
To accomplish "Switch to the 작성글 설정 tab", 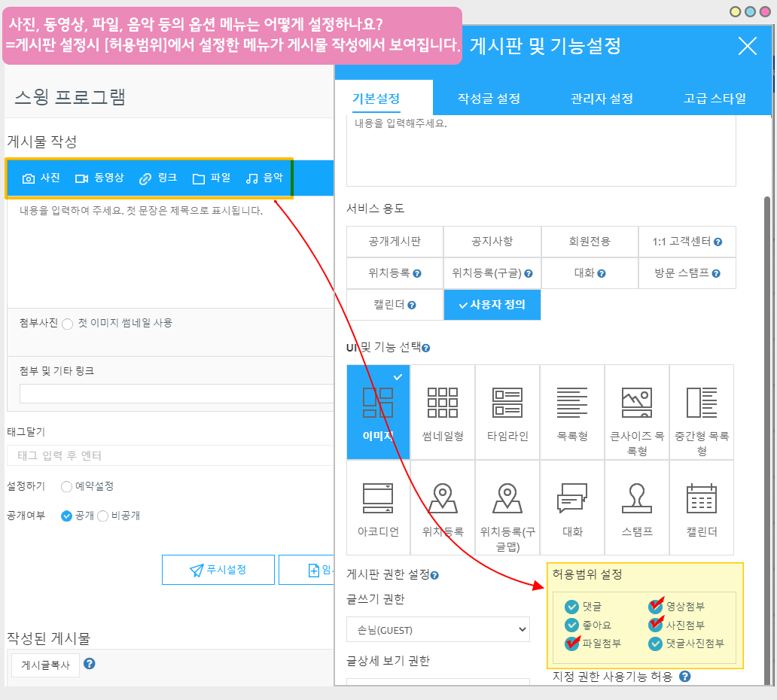I will coord(489,99).
